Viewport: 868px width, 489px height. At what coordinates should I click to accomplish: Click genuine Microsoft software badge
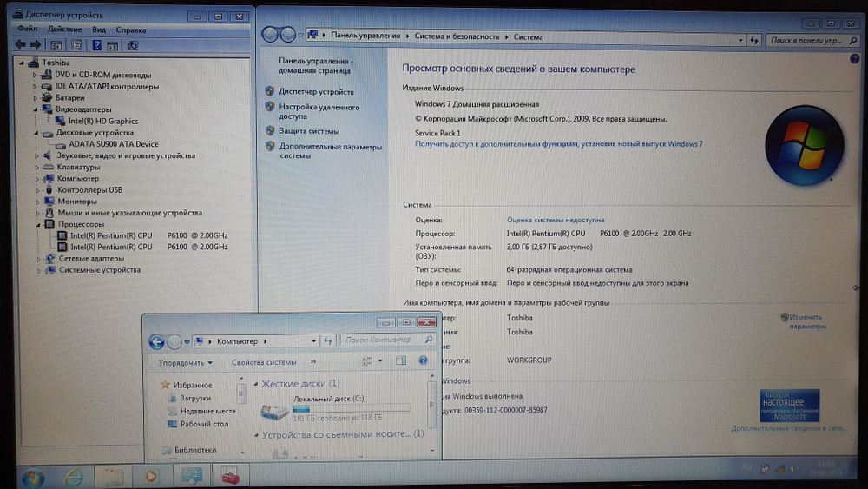[x=790, y=406]
